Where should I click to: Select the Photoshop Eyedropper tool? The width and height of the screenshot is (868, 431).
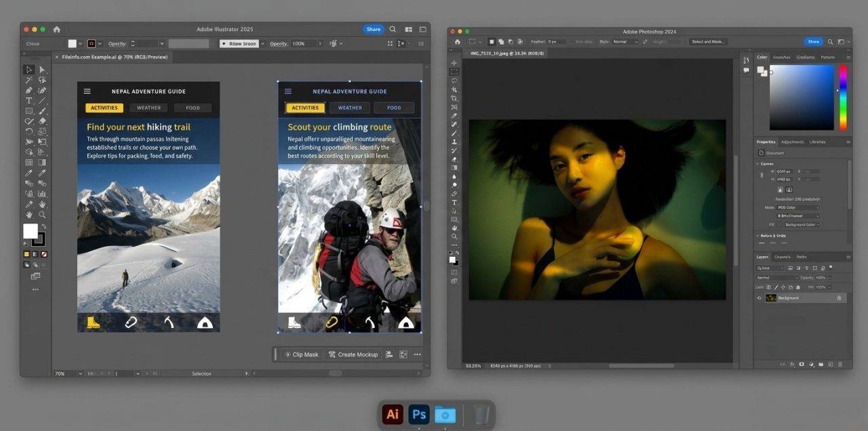click(454, 116)
